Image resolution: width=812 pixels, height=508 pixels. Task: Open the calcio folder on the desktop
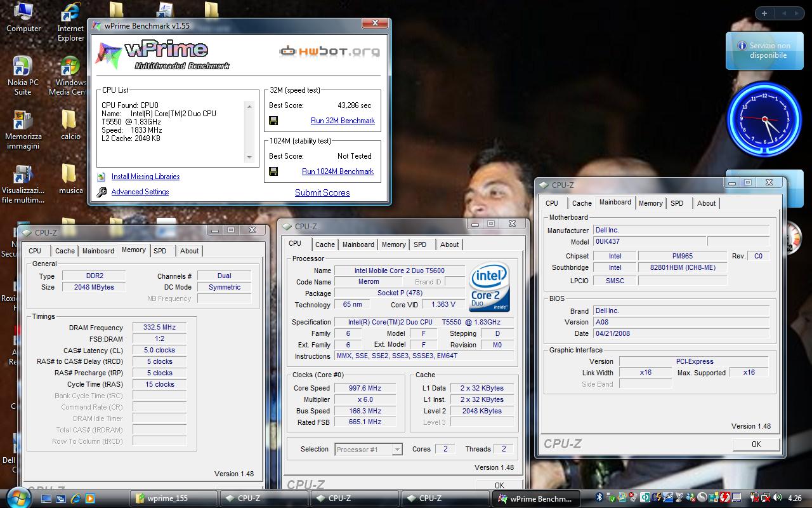pyautogui.click(x=70, y=125)
